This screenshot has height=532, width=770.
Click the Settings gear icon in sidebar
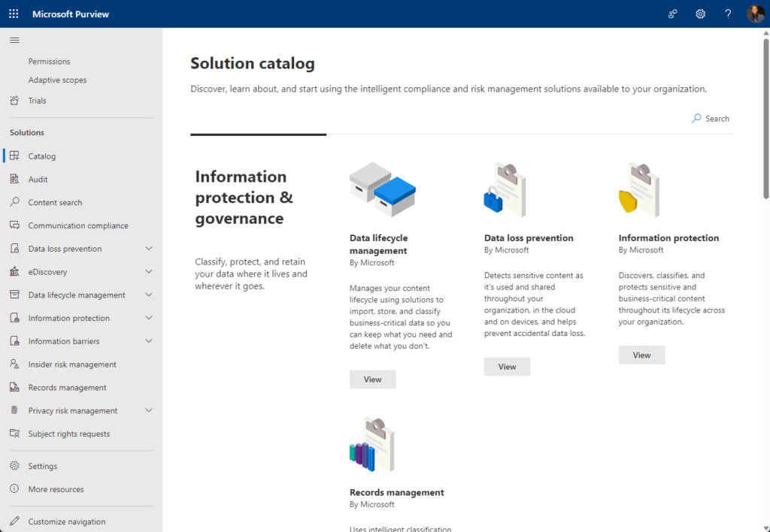14,466
